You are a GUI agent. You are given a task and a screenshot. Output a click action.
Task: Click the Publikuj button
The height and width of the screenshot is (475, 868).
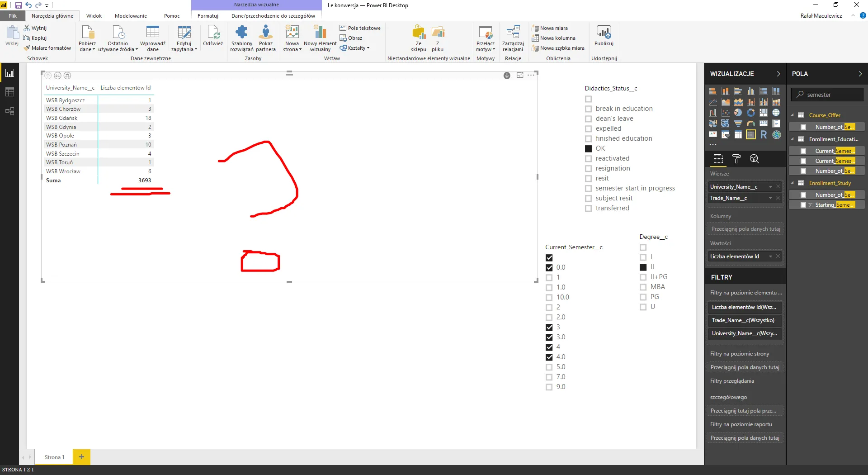[604, 36]
